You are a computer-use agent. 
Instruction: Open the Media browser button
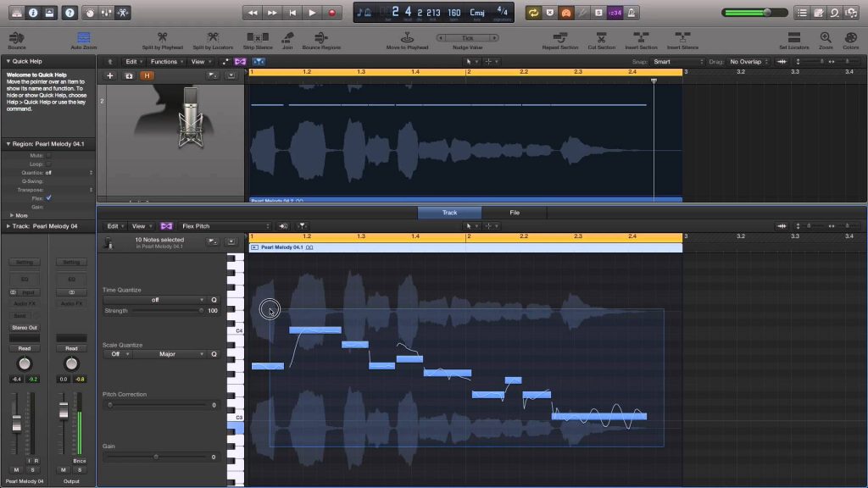tap(851, 12)
